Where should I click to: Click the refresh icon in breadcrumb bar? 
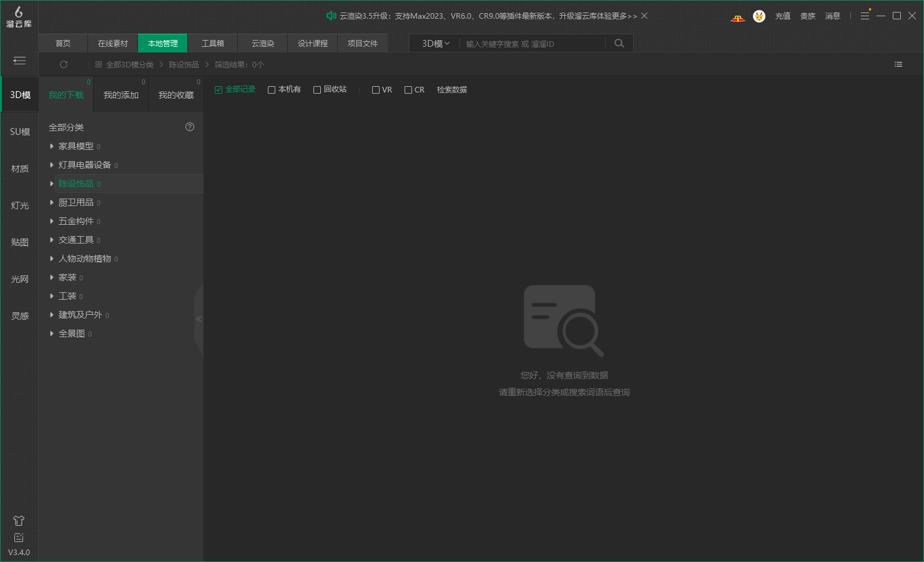[x=64, y=64]
